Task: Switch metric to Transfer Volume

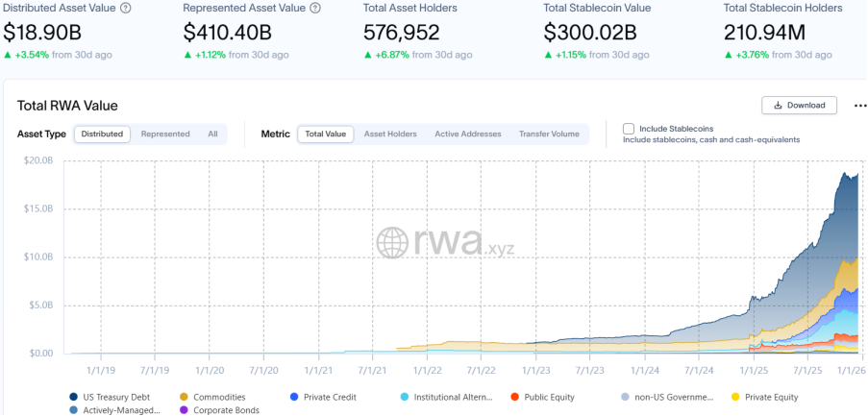Action: click(x=549, y=135)
